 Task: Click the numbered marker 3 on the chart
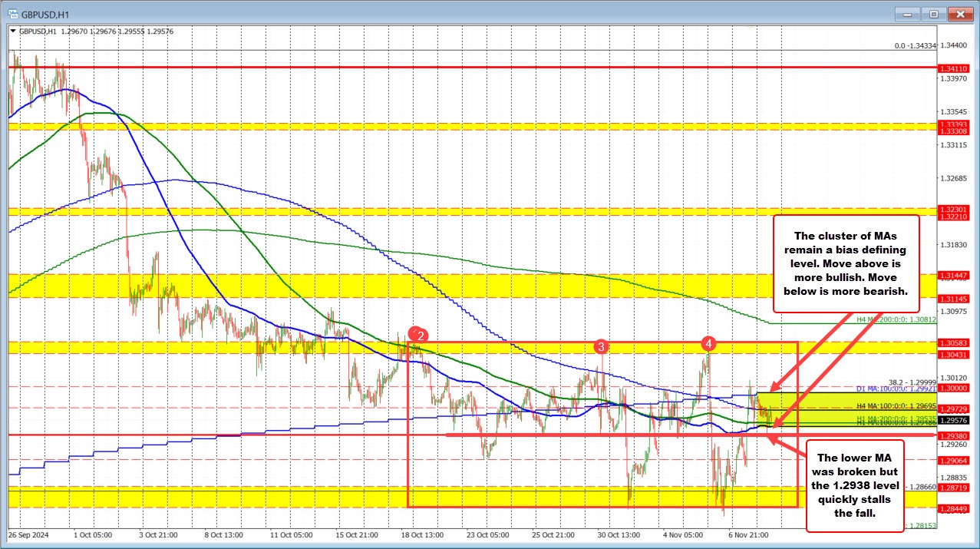(602, 346)
